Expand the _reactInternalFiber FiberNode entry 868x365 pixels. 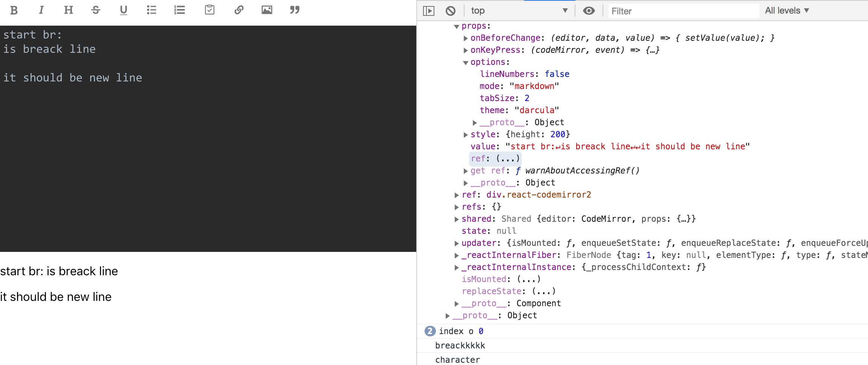pyautogui.click(x=457, y=255)
